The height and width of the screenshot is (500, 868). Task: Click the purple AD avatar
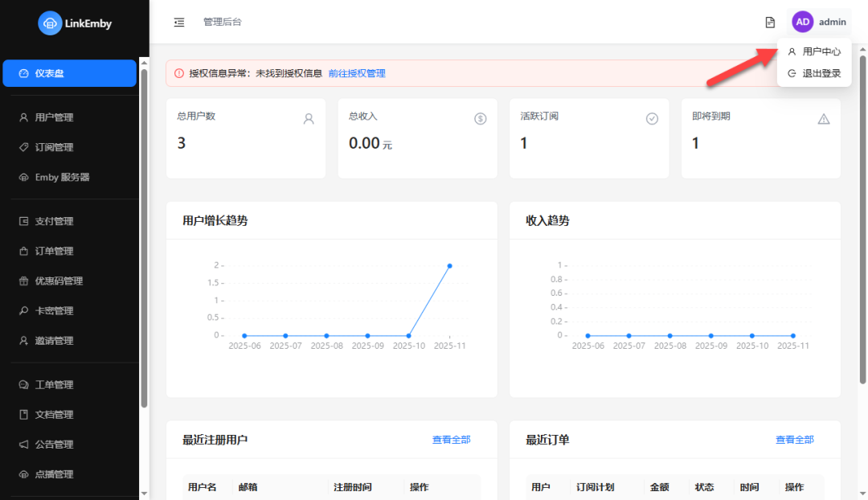[802, 22]
